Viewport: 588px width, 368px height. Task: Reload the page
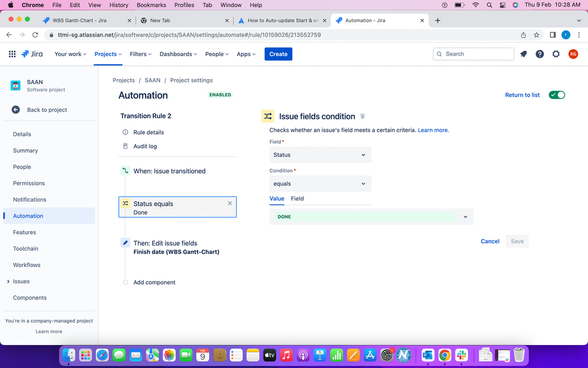35,35
